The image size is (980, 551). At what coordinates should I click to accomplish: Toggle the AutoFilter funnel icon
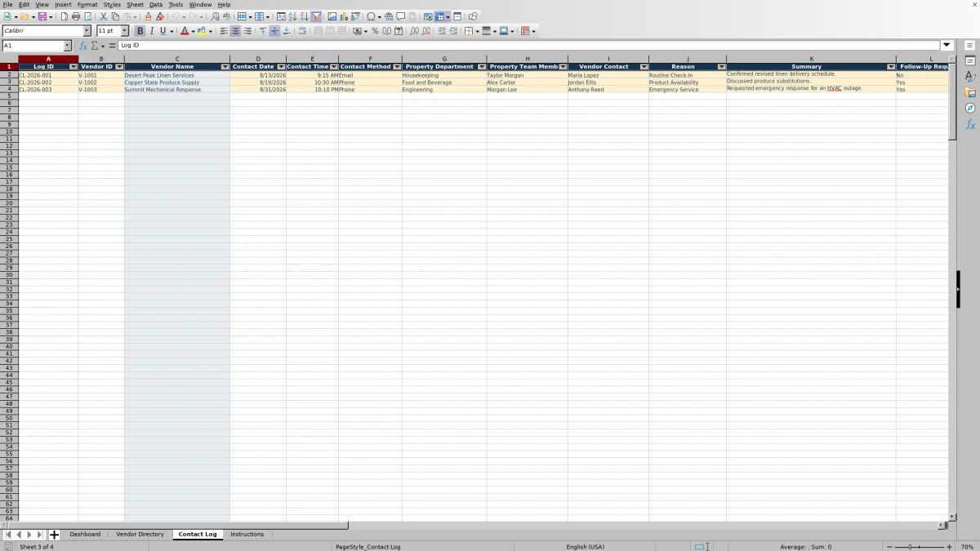(316, 16)
